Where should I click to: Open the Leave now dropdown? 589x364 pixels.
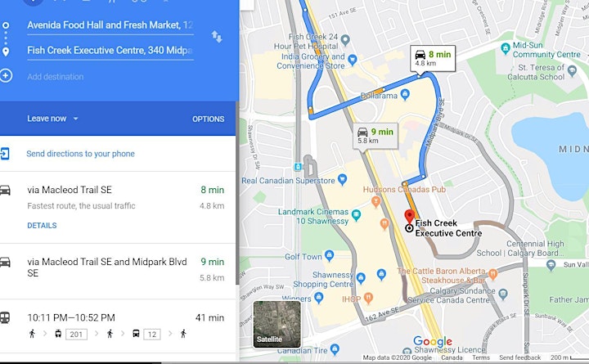point(52,119)
